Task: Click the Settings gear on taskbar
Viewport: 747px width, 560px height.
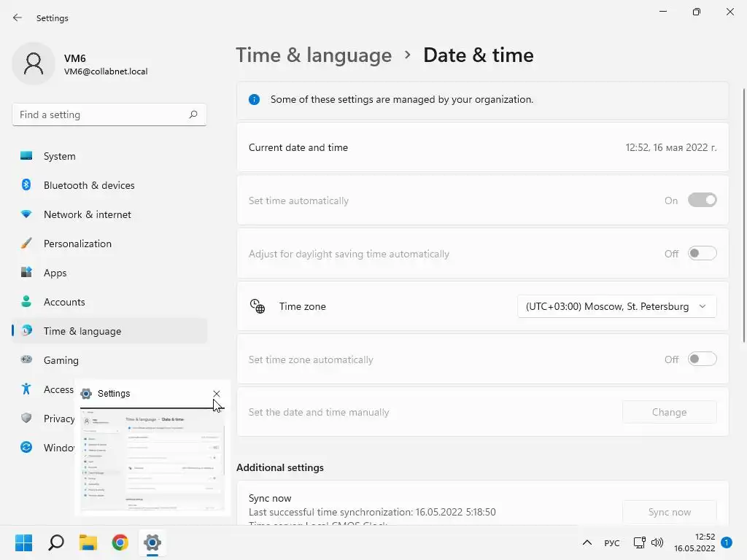Action: pos(152,542)
